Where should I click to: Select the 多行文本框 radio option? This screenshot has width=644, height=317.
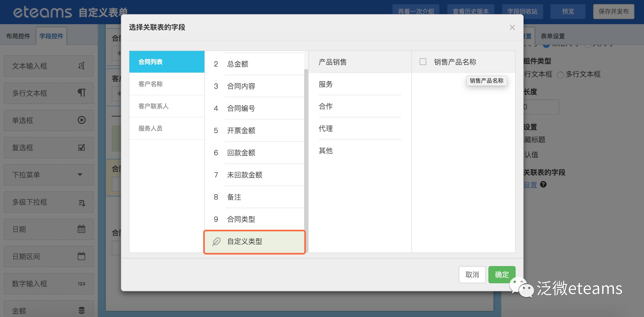point(560,75)
